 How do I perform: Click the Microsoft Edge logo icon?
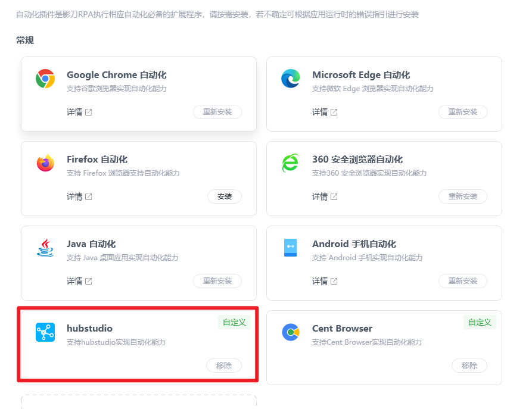[291, 79]
